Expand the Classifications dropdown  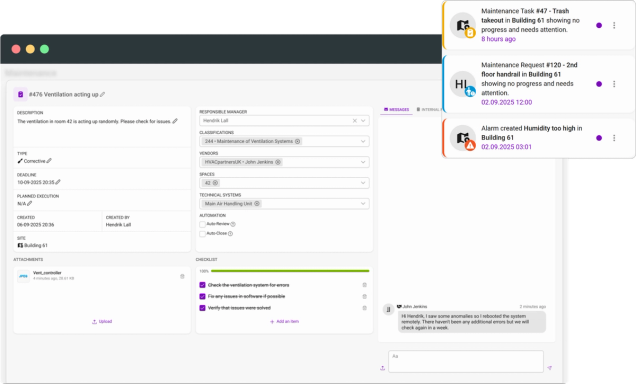363,141
